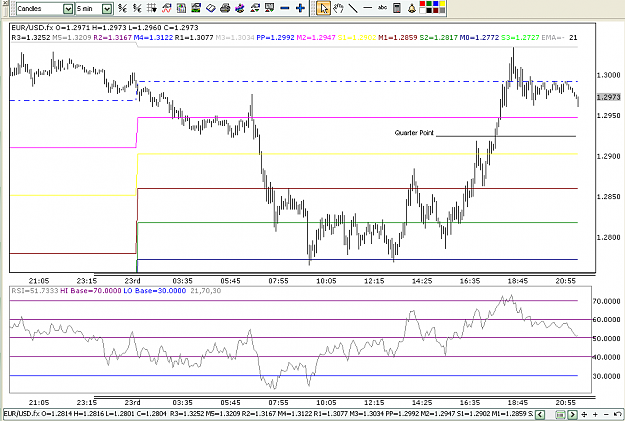
Task: Pick the black color swatch
Action: 429,10
